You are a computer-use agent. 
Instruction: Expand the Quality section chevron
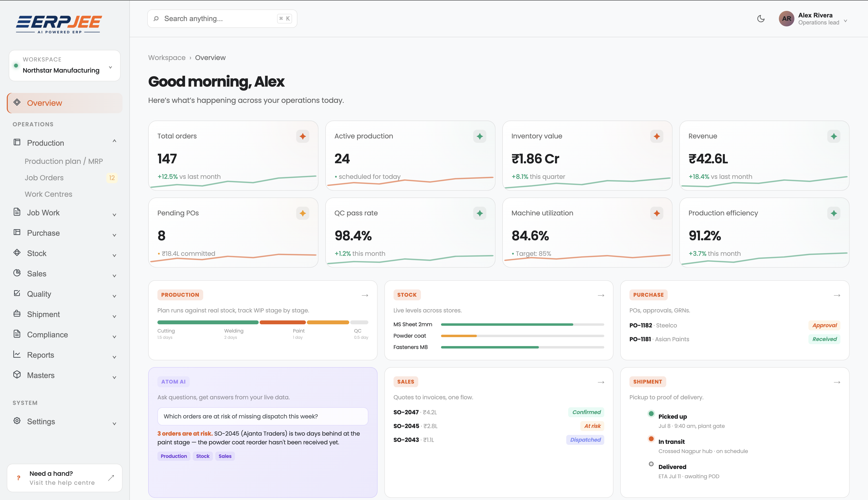(x=114, y=296)
